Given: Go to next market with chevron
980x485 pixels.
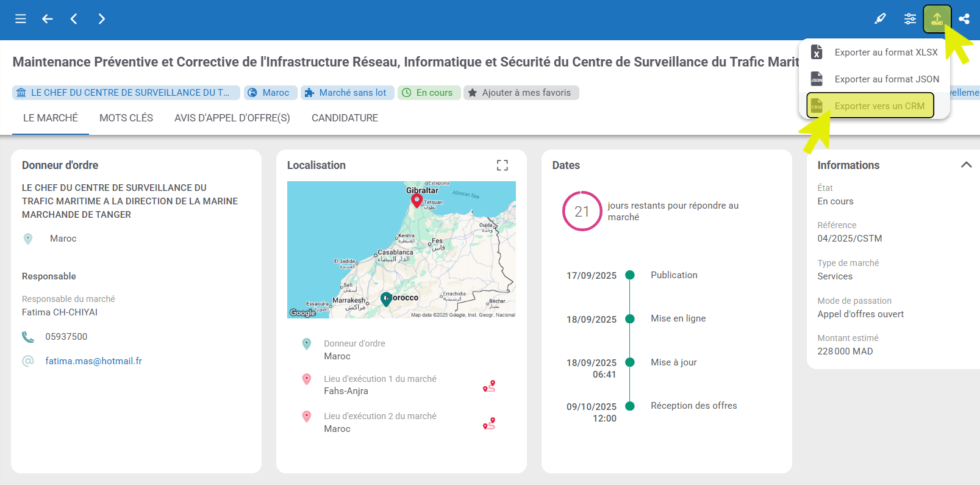Looking at the screenshot, I should click(x=102, y=19).
